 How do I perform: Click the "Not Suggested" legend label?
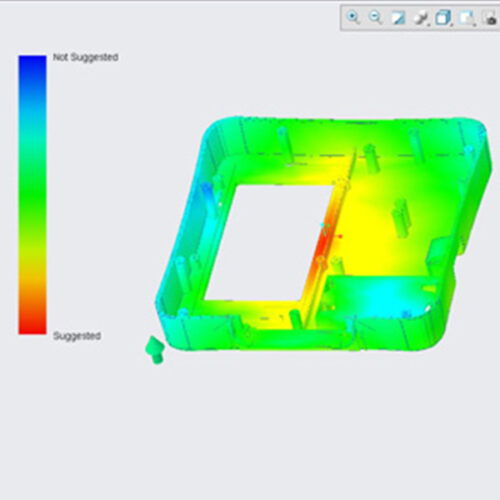click(x=86, y=57)
